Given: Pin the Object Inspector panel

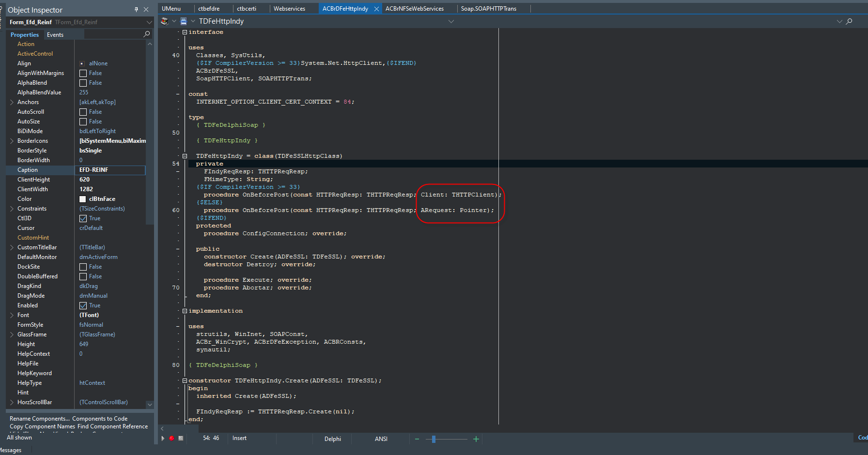Looking at the screenshot, I should coord(136,10).
